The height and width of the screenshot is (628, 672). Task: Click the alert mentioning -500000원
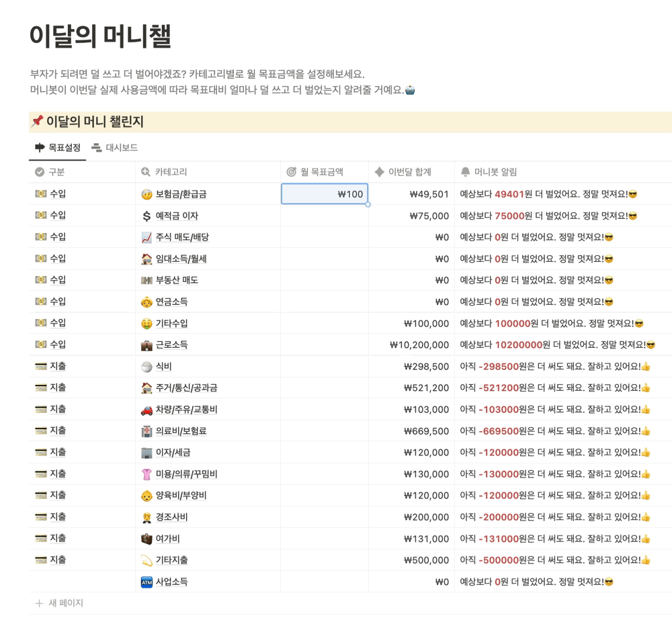click(555, 560)
